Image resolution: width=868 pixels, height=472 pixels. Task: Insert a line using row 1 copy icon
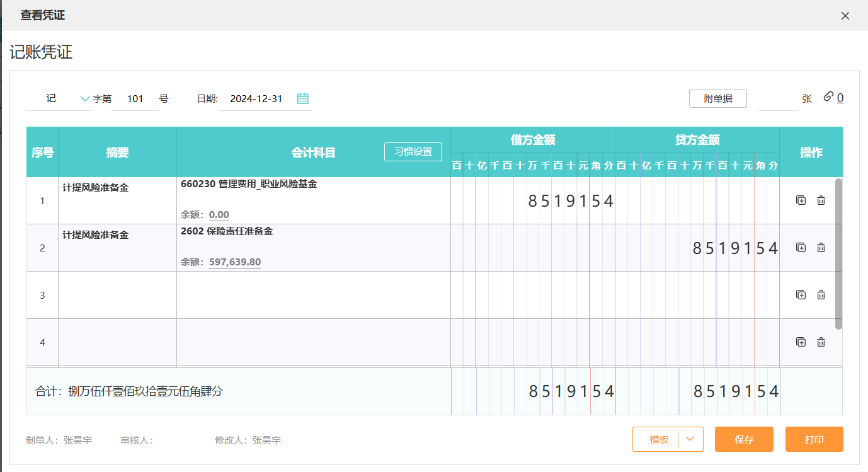[x=801, y=200]
